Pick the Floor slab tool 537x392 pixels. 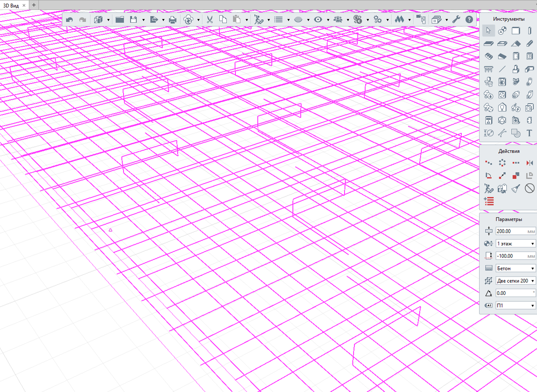tap(488, 43)
